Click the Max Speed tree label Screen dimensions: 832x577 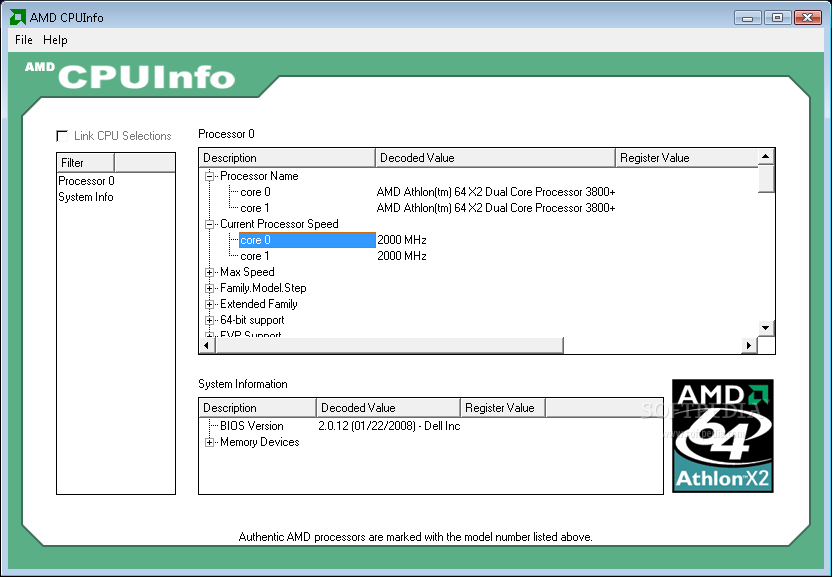click(x=247, y=272)
